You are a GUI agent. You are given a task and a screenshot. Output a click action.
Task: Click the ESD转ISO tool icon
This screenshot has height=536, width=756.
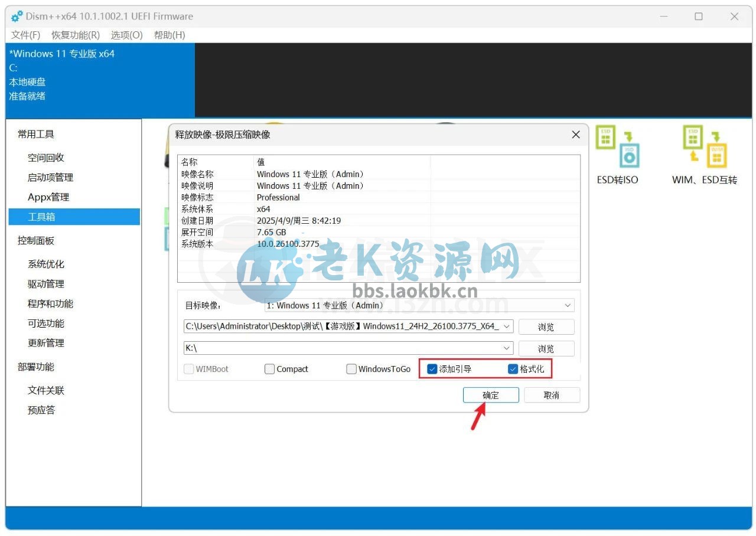point(617,147)
